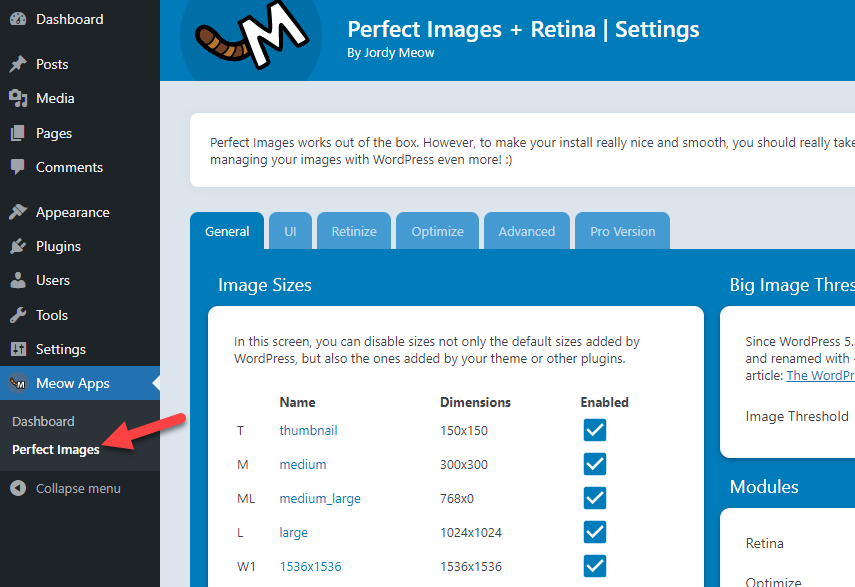Click the Name column header
855x587 pixels.
297,402
